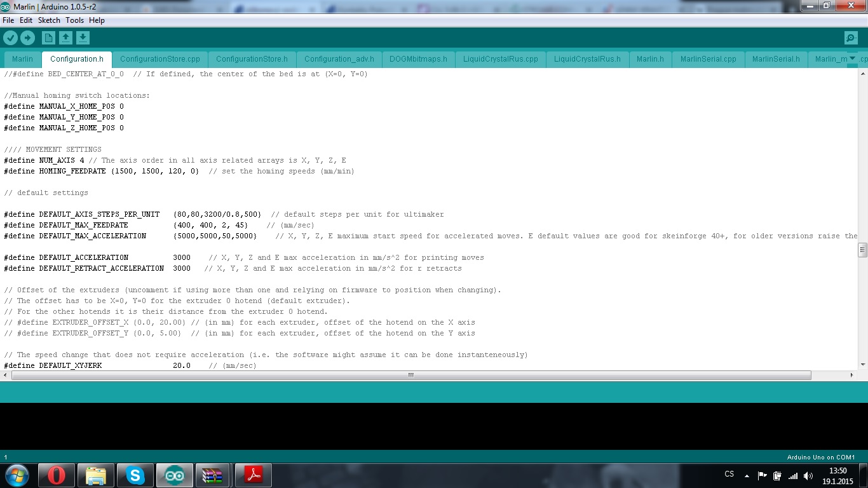Click the Save sketch down-arrow icon
The image size is (868, 488).
tap(83, 38)
